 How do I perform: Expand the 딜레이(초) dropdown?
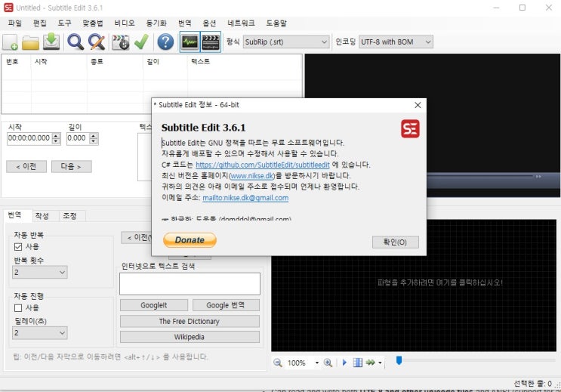(40, 333)
